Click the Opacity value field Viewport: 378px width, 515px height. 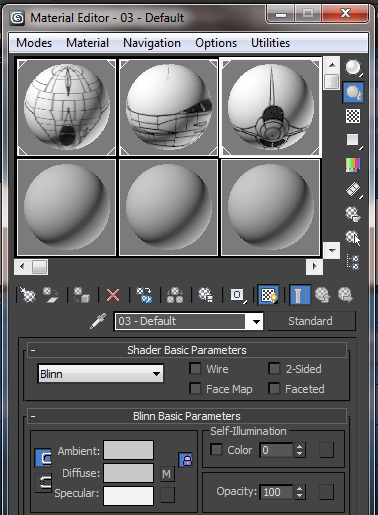[277, 492]
